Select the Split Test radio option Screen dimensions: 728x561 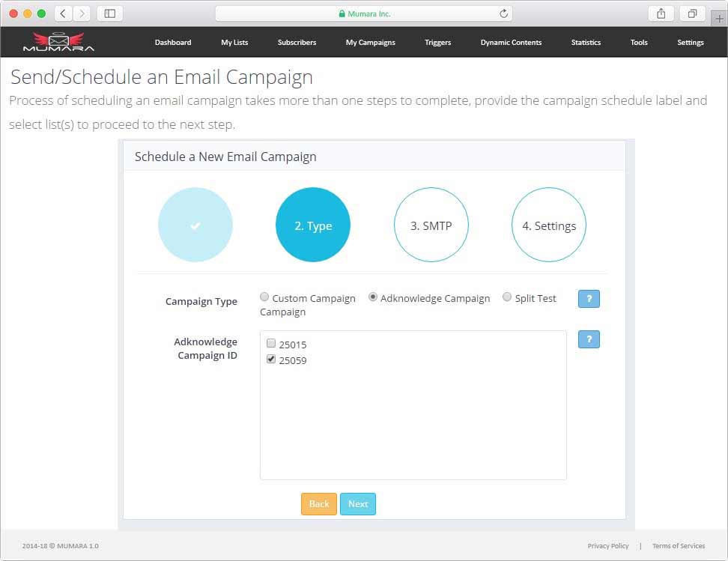click(507, 297)
